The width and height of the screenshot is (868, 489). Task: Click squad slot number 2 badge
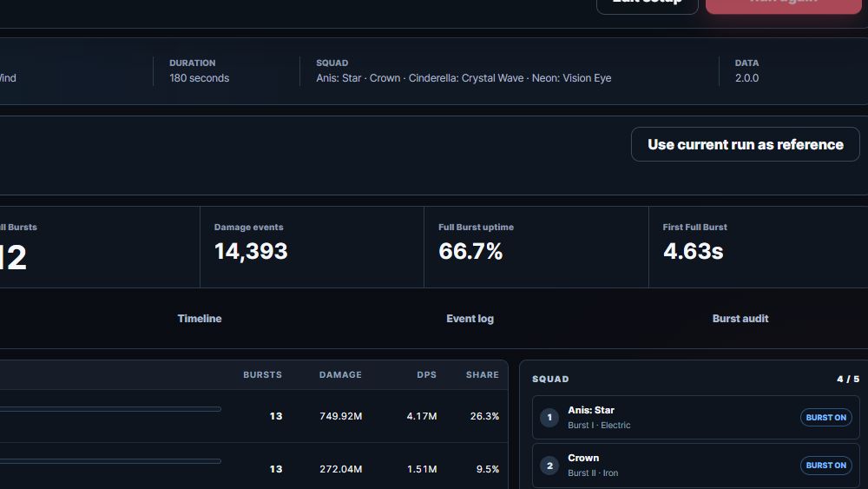click(x=549, y=466)
